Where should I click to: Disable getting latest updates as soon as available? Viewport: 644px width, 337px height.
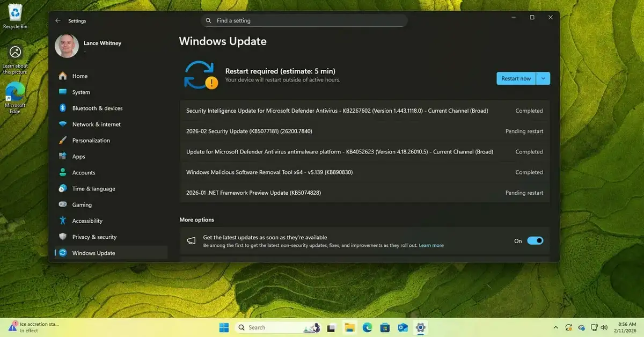(535, 240)
